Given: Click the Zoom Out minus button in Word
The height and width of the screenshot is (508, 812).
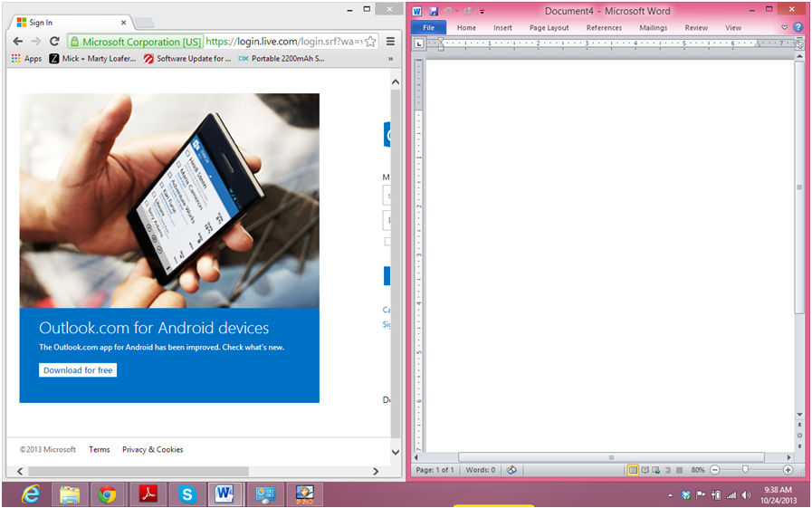Looking at the screenshot, I should coord(714,470).
